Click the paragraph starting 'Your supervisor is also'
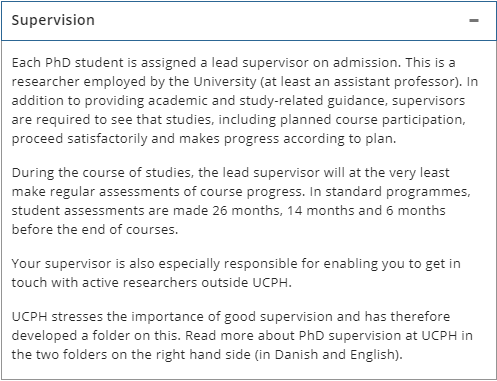497x381 pixels. (236, 273)
